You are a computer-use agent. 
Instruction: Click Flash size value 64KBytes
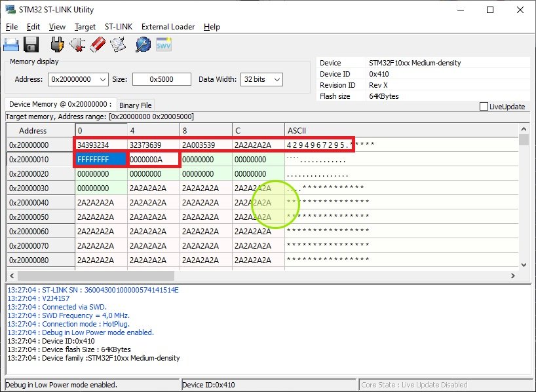(x=384, y=96)
